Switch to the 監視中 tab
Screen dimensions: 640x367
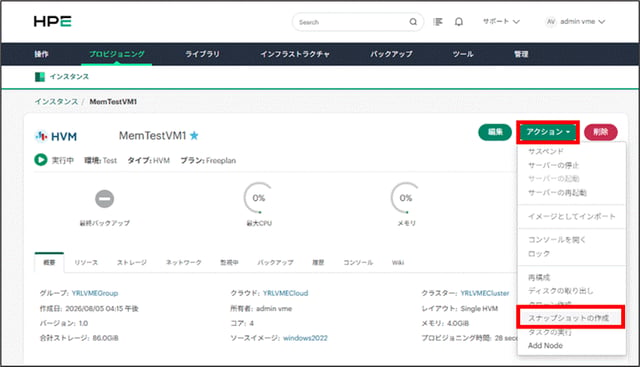point(229,262)
